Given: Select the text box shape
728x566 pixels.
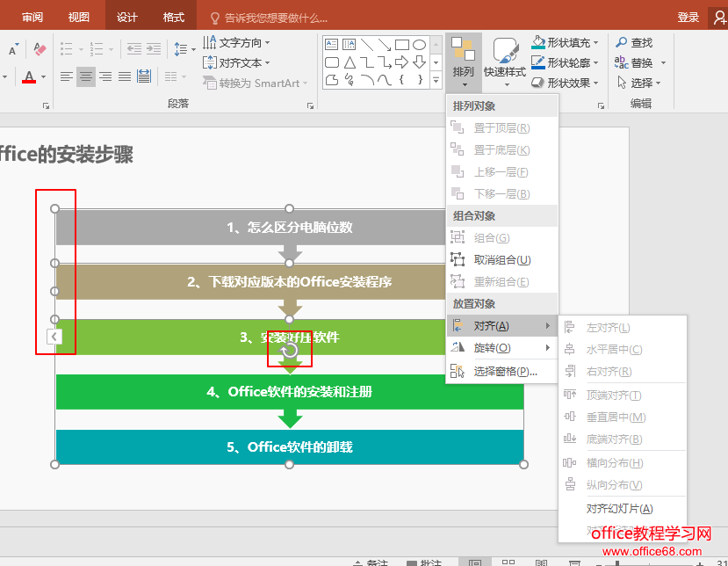Looking at the screenshot, I should click(x=331, y=45).
